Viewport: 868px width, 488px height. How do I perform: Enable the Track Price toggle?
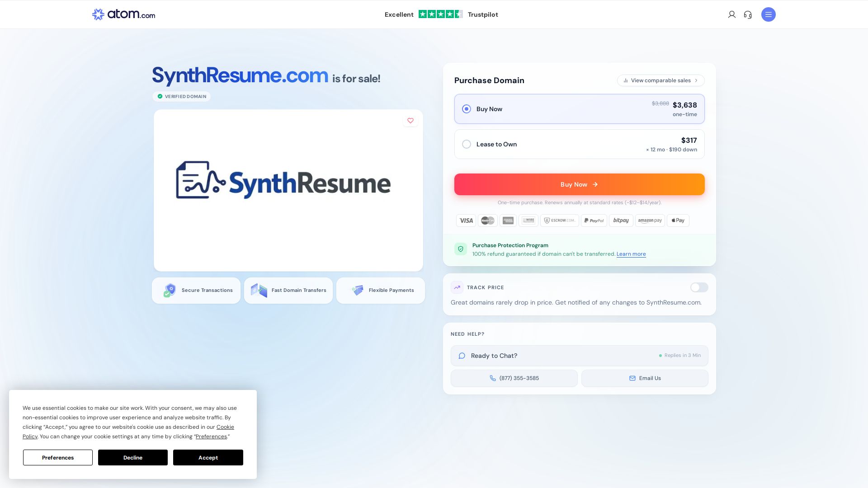click(699, 287)
